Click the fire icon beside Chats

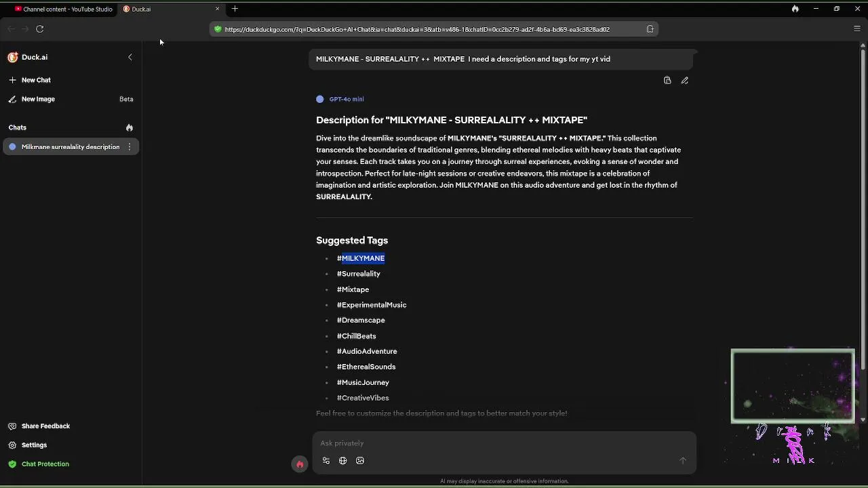[130, 127]
